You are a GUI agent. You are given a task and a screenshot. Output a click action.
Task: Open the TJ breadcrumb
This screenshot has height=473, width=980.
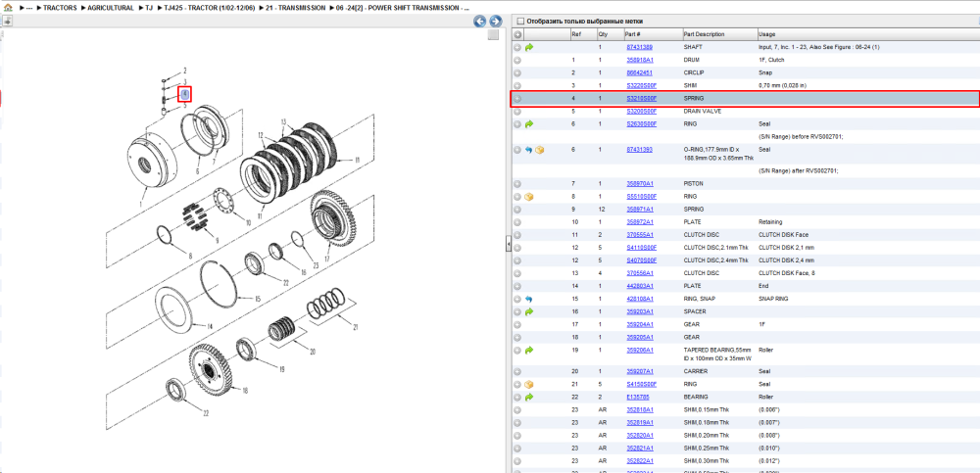coord(149,8)
